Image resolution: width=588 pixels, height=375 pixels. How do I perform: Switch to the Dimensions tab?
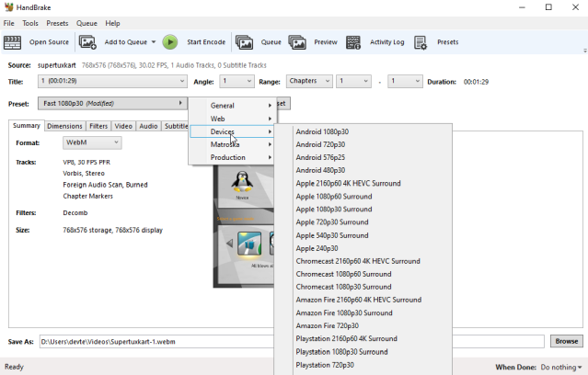64,126
